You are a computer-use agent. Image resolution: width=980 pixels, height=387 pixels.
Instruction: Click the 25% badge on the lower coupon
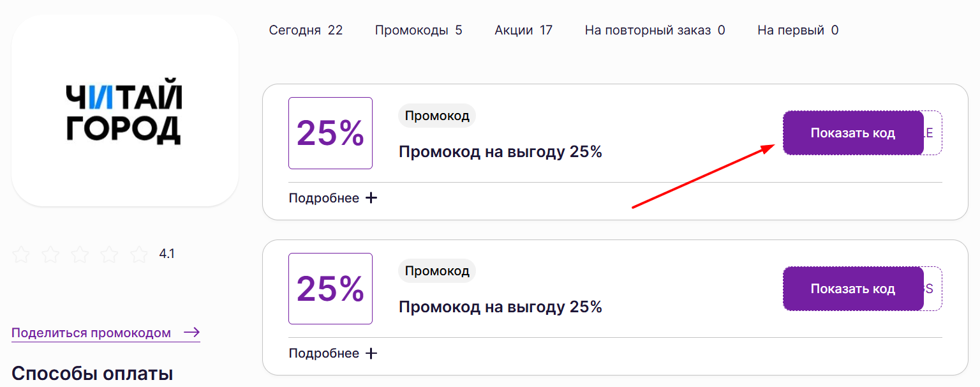pyautogui.click(x=330, y=289)
